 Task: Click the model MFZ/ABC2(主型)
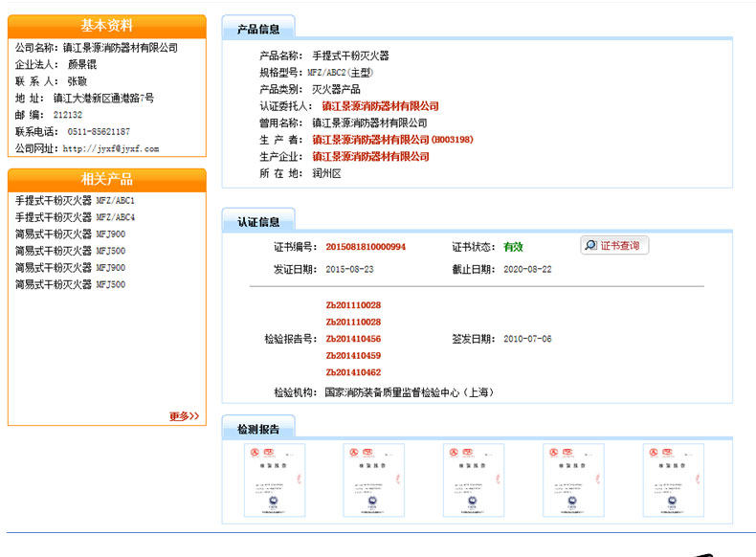[341, 73]
